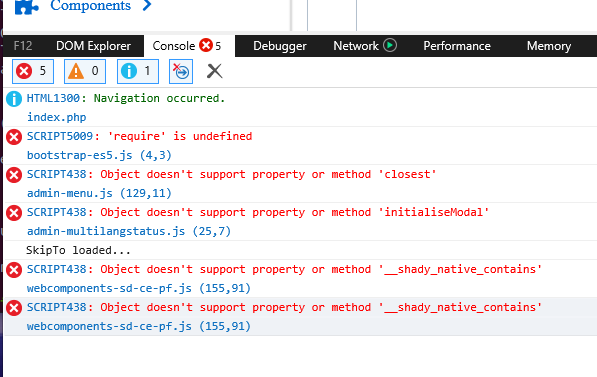
Task: Open the Memory tab
Action: point(549,46)
